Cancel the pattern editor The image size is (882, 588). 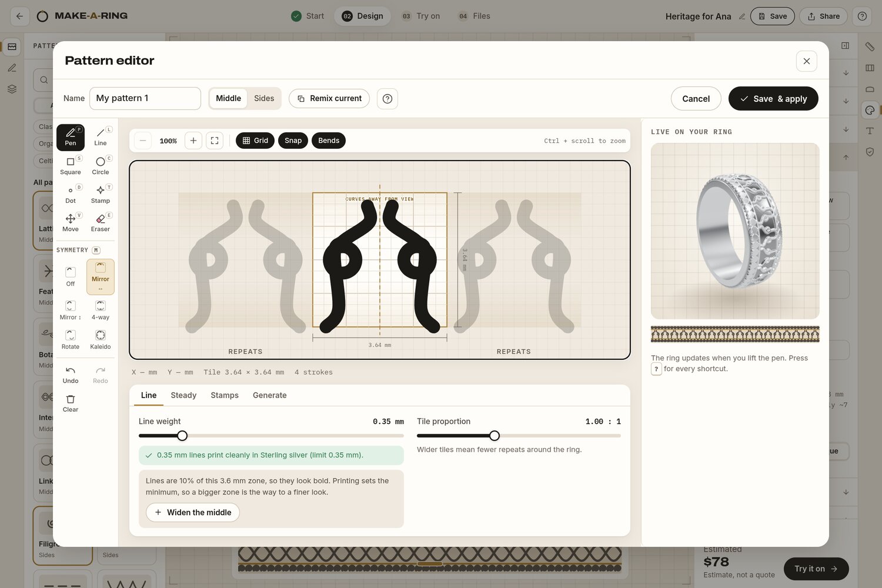(x=696, y=99)
